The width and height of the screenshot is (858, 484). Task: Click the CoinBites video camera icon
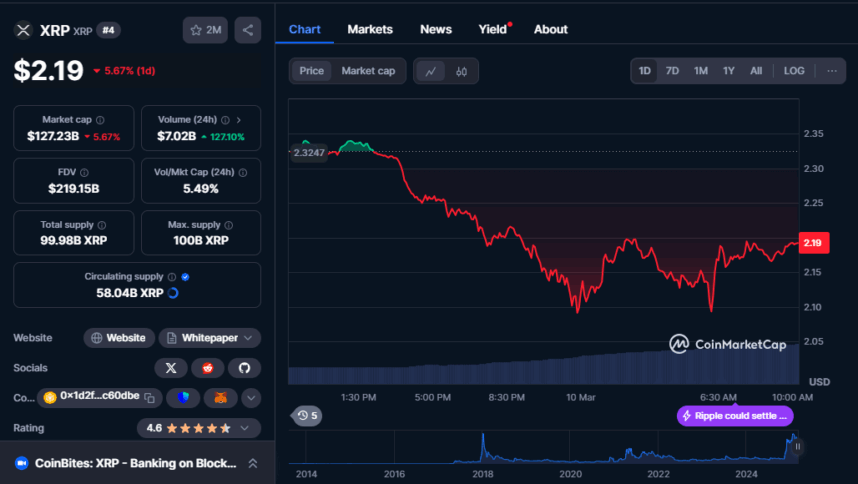[21, 463]
